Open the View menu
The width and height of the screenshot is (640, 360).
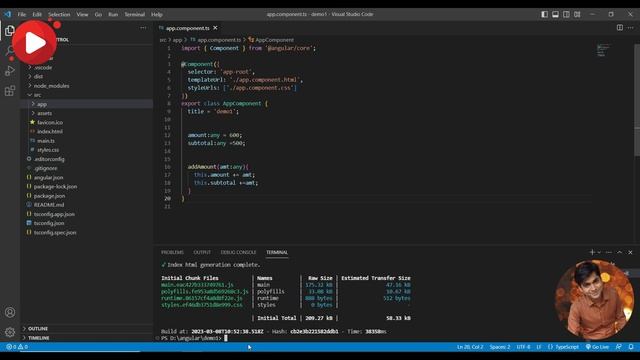pos(82,14)
